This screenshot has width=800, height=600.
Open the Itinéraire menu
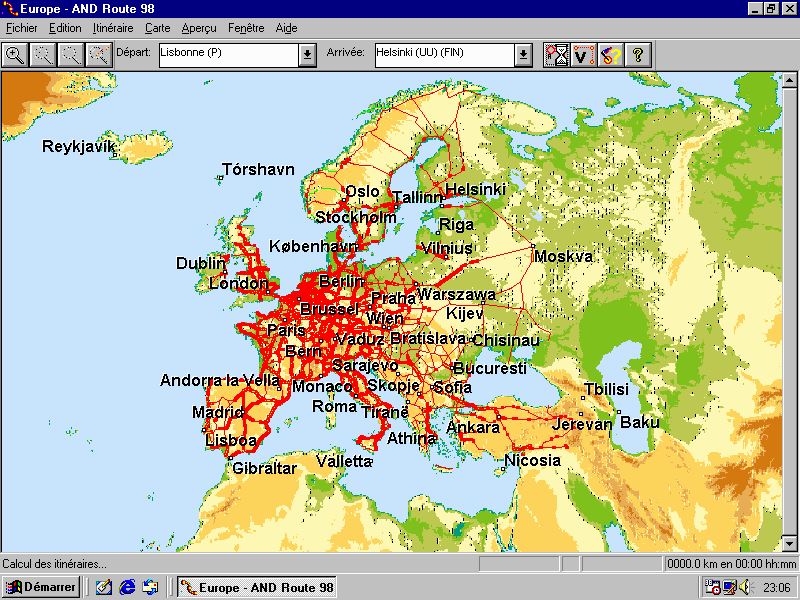(x=113, y=28)
